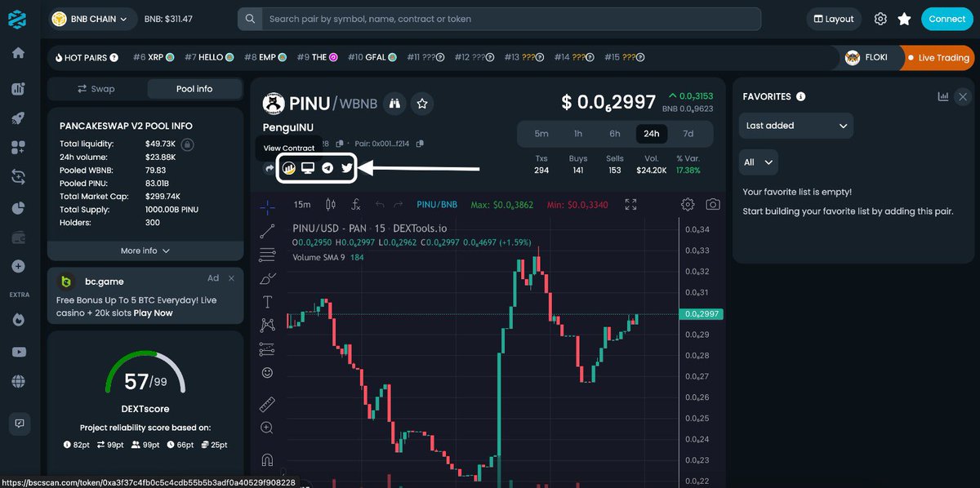
Task: Open PenguiNU's Twitter icon
Action: click(347, 168)
